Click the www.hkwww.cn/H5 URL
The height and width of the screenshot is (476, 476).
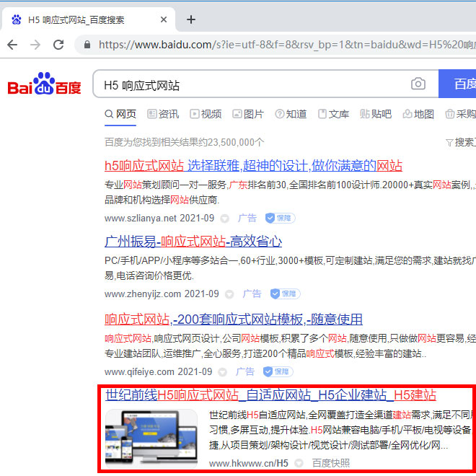pos(248,463)
